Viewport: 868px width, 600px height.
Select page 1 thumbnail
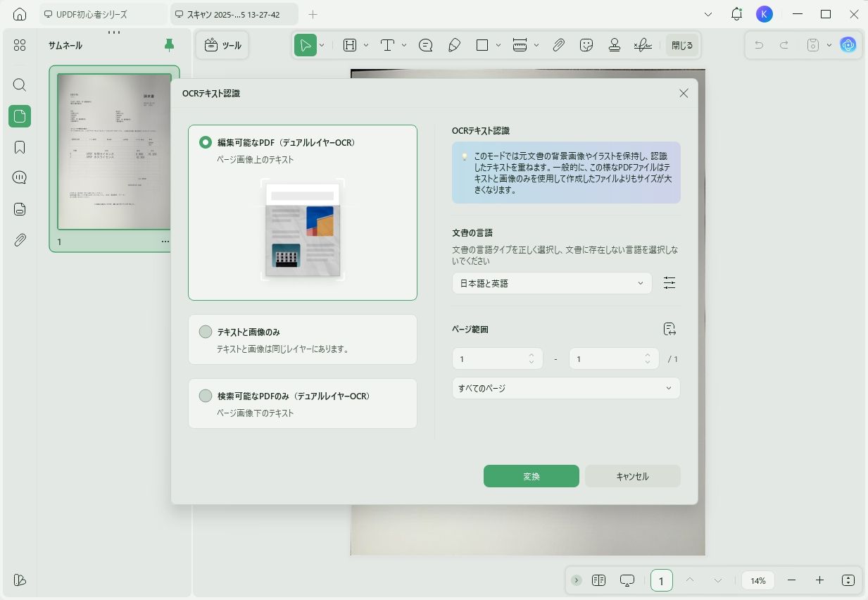click(x=114, y=151)
